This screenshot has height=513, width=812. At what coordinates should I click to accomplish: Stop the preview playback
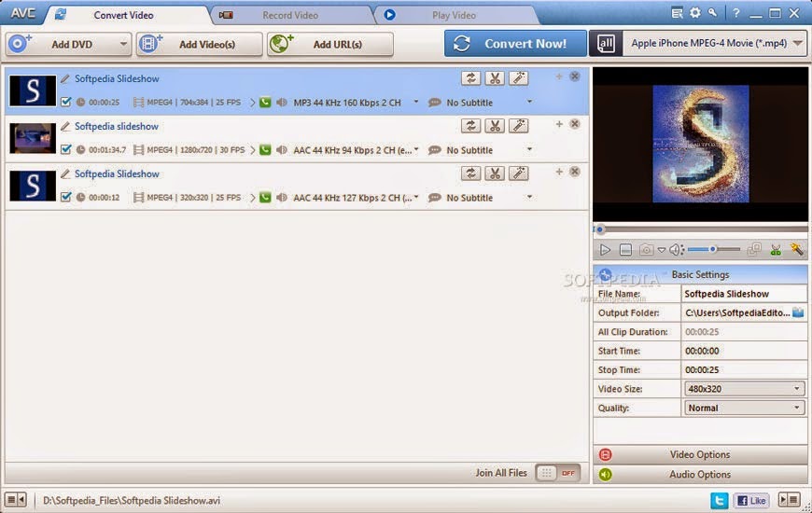[x=625, y=250]
